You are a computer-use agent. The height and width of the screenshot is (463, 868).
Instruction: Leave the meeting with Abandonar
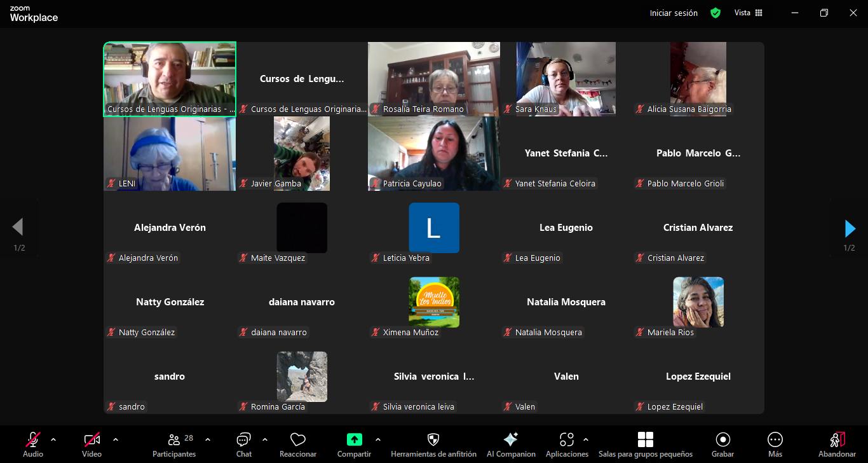(x=837, y=445)
